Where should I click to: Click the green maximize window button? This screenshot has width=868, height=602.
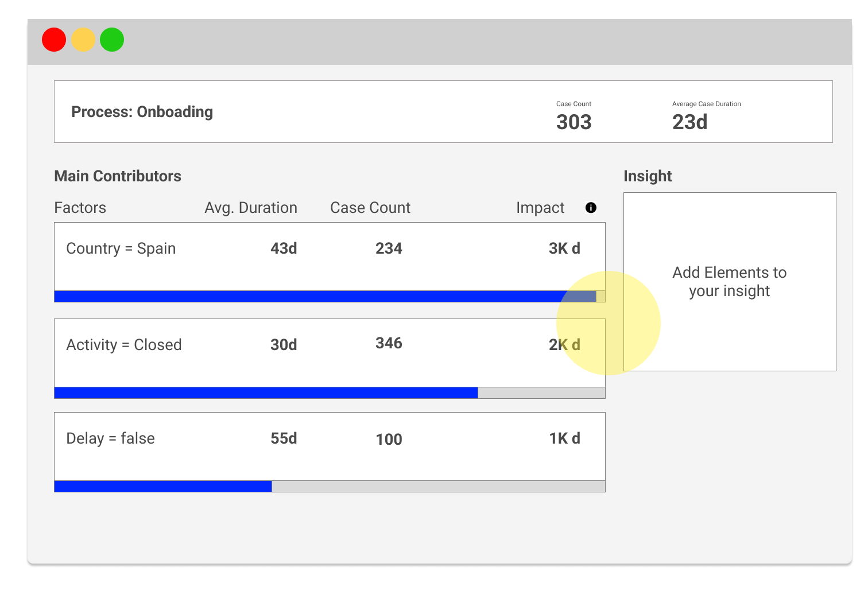coord(112,40)
